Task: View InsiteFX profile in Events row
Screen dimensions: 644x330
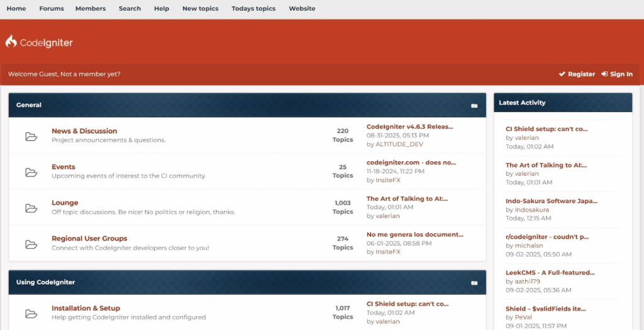Action: point(387,180)
